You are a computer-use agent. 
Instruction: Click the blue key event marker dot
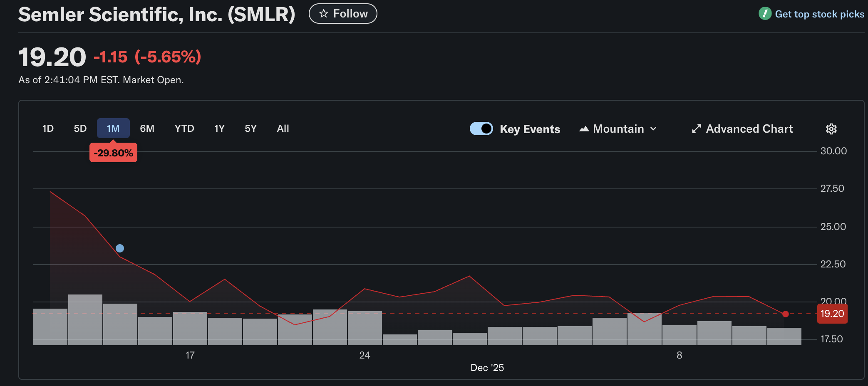pos(120,248)
